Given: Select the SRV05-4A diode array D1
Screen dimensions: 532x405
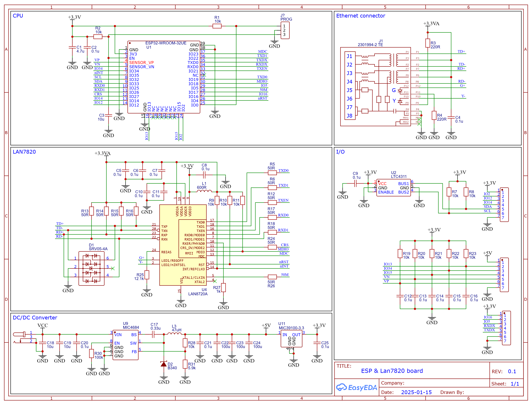Looking at the screenshot, I should pyautogui.click(x=91, y=268).
